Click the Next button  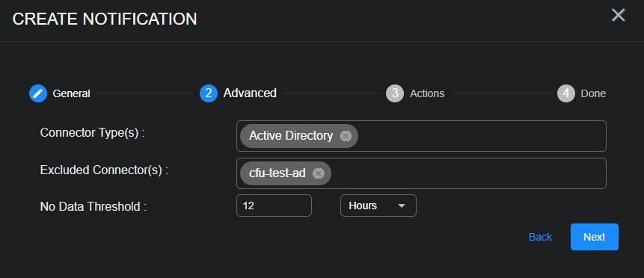click(x=595, y=237)
